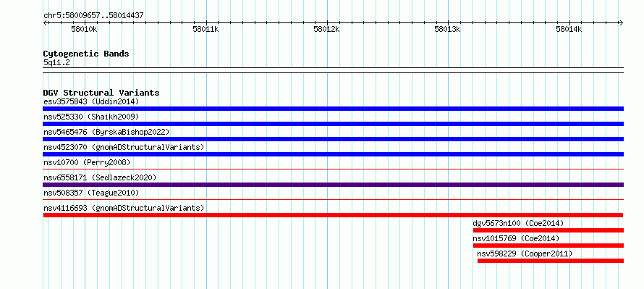Open the nsv525330 (Shaikh2009) variant label
644x289 pixels.
coord(91,117)
